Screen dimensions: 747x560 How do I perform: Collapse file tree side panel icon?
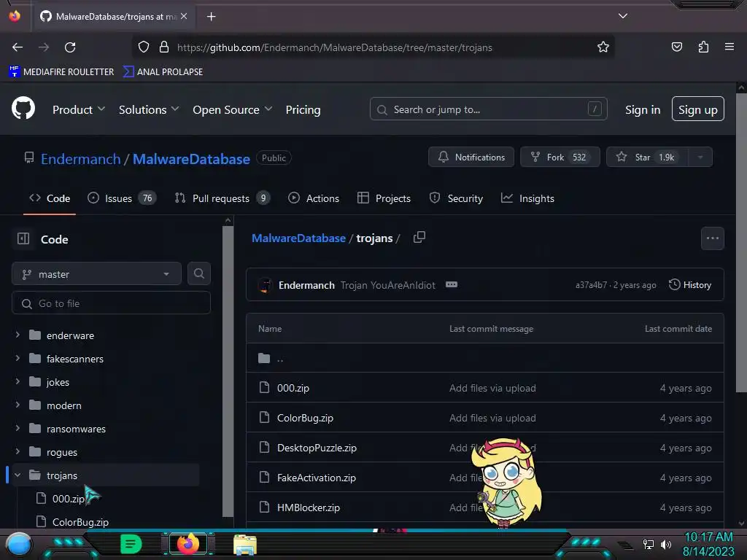(23, 238)
